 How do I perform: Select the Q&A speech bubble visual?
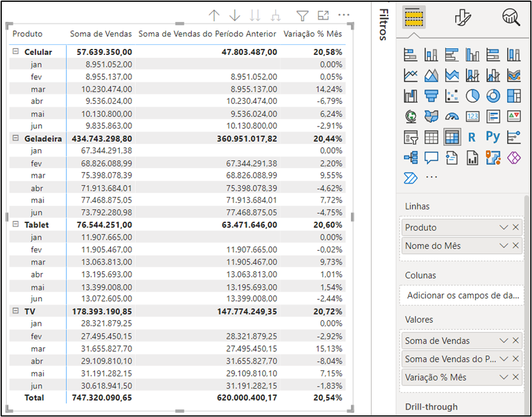click(431, 157)
